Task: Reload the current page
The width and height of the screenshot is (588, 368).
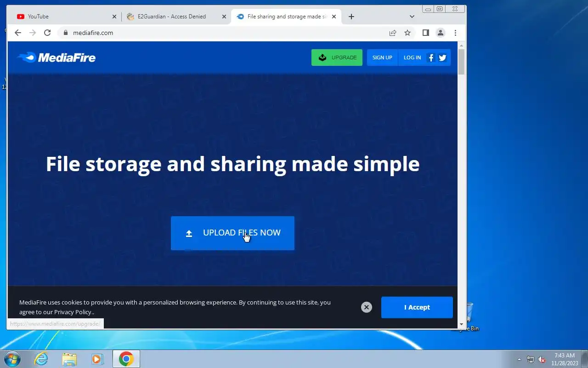Action: tap(47, 33)
